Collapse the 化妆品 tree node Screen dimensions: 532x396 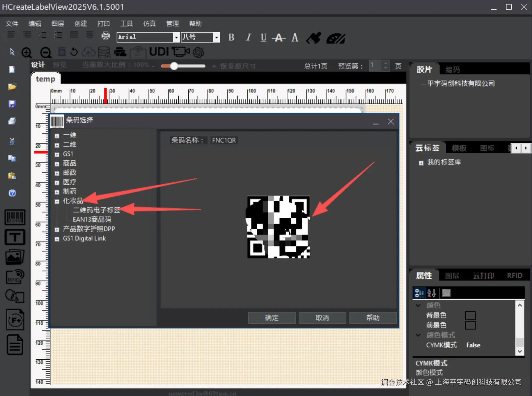click(x=57, y=201)
